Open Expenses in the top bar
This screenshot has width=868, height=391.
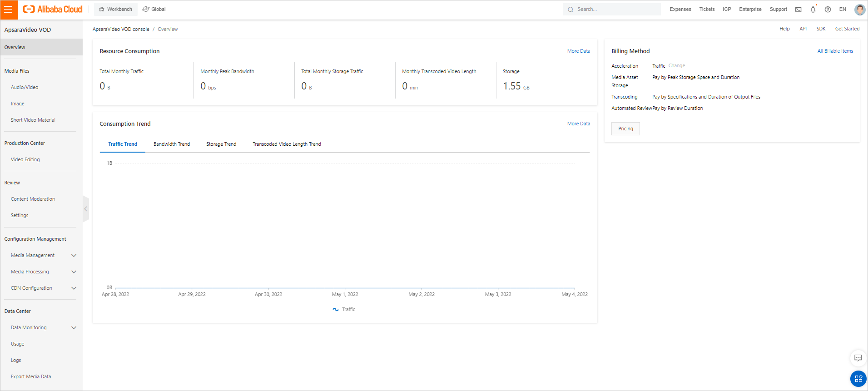pos(680,9)
